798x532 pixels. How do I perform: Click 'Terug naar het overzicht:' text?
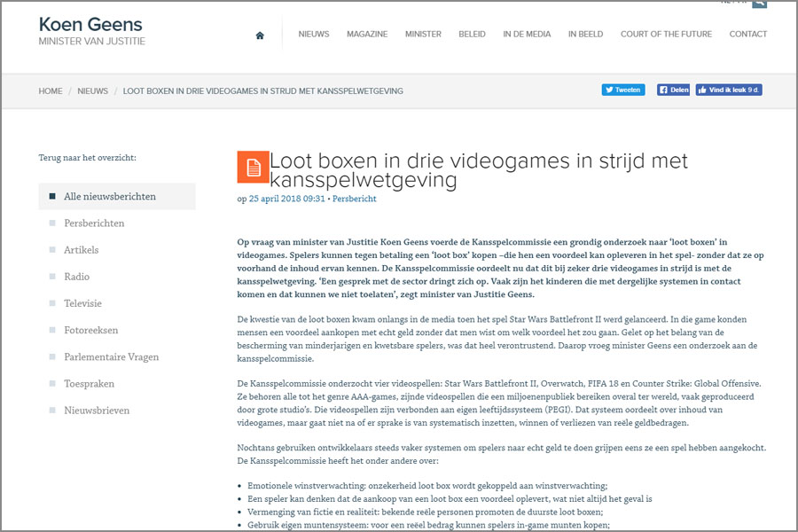(x=87, y=158)
